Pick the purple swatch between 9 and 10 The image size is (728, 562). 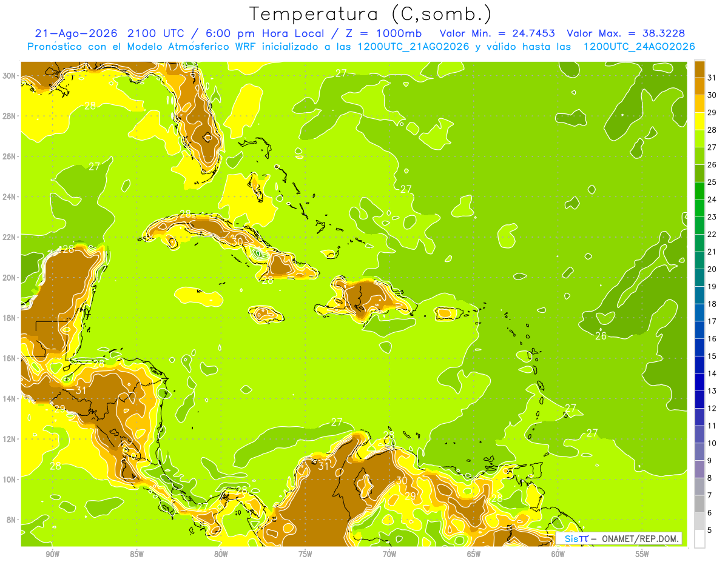click(699, 452)
